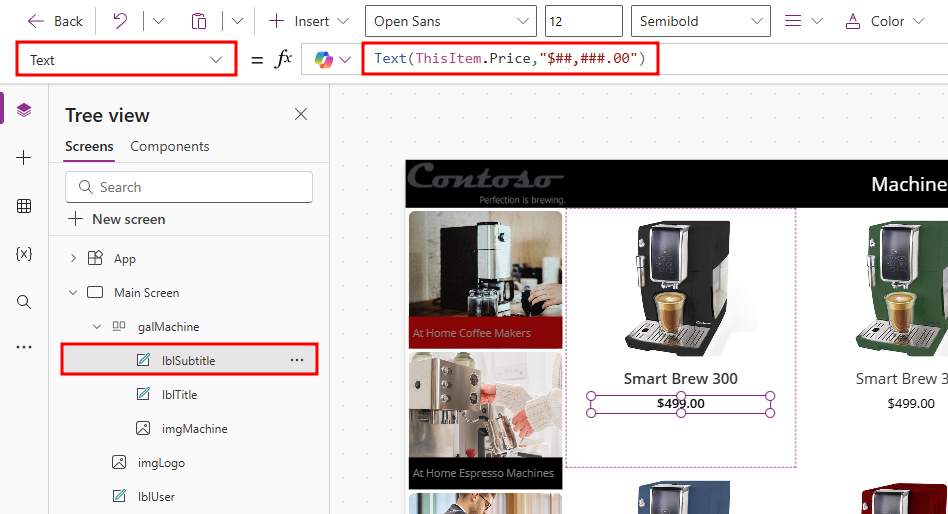Click the Color paint bucket icon
948x514 pixels.
coord(852,21)
